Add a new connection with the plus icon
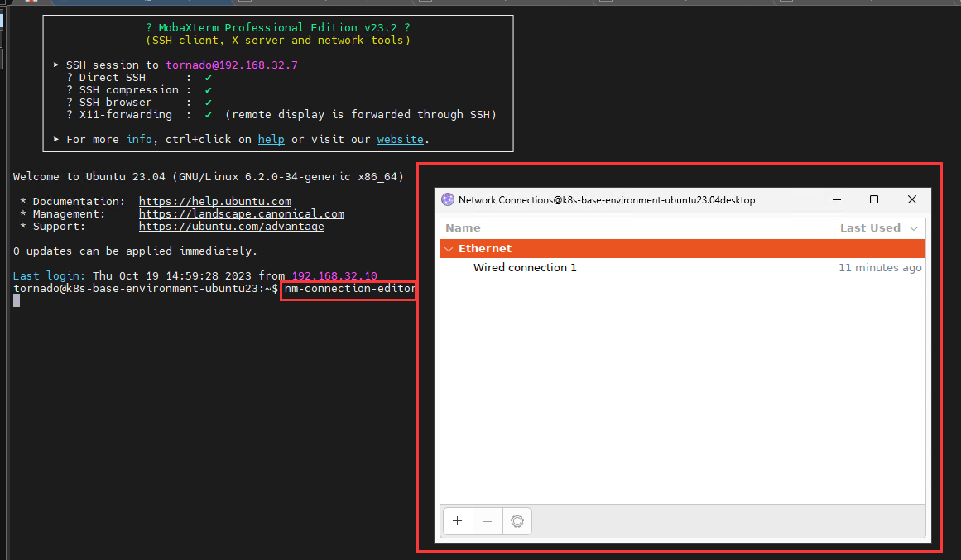This screenshot has height=560, width=961. point(458,521)
